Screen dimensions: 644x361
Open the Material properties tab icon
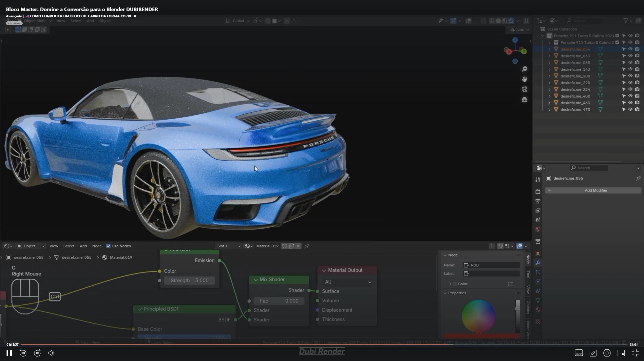538,310
